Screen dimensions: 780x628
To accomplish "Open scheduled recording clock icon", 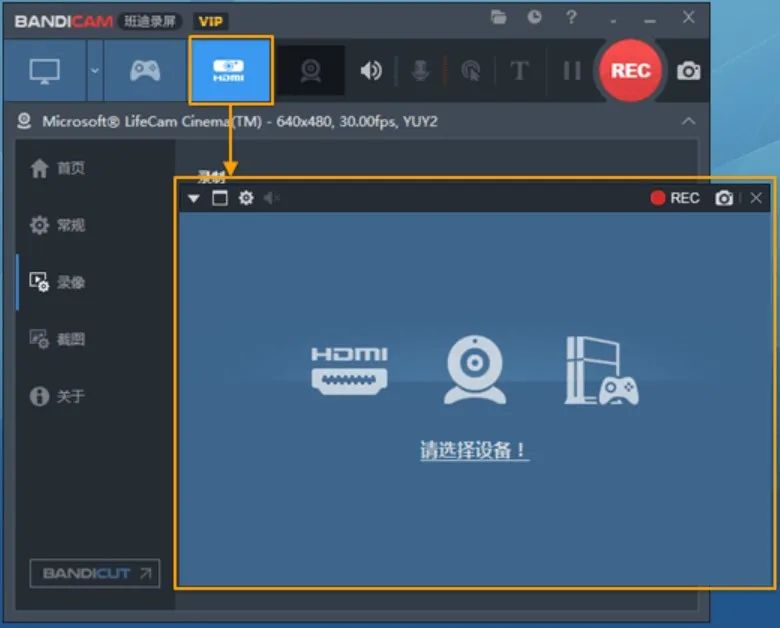I will tap(534, 17).
